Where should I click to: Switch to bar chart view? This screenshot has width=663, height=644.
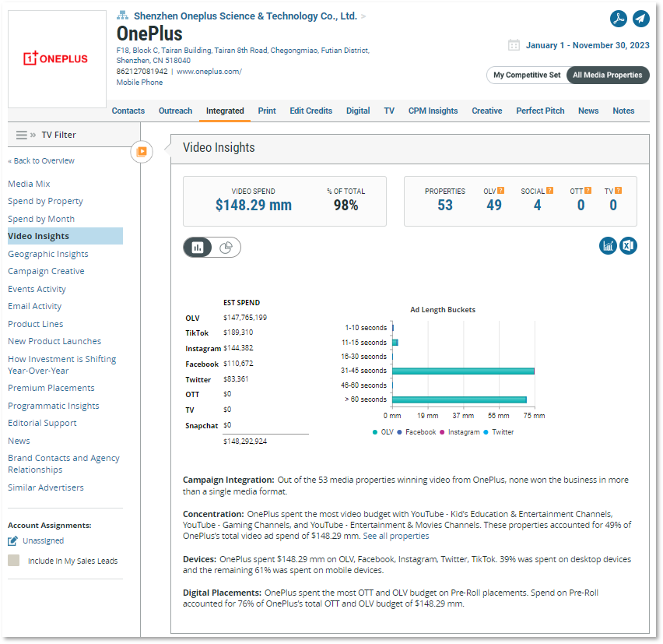[198, 247]
